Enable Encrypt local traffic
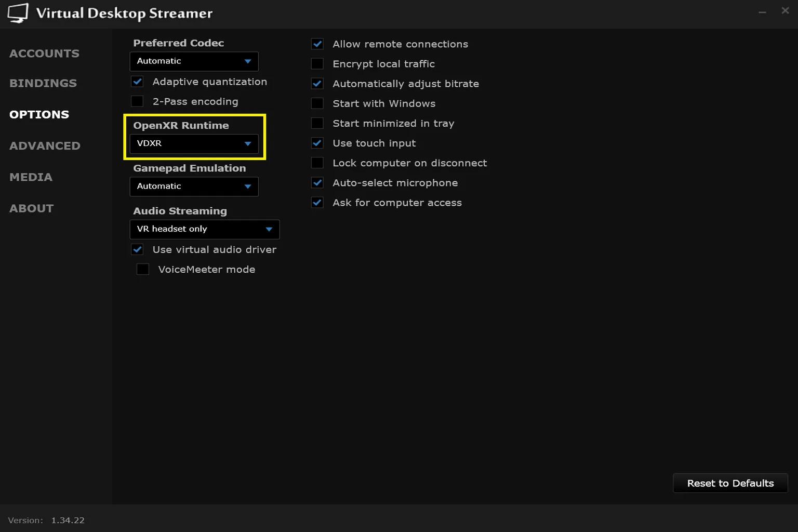The height and width of the screenshot is (532, 798). point(317,64)
